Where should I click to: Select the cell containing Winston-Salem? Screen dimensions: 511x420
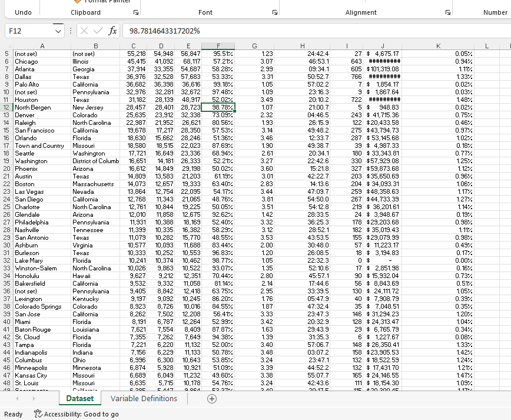[x=42, y=269]
